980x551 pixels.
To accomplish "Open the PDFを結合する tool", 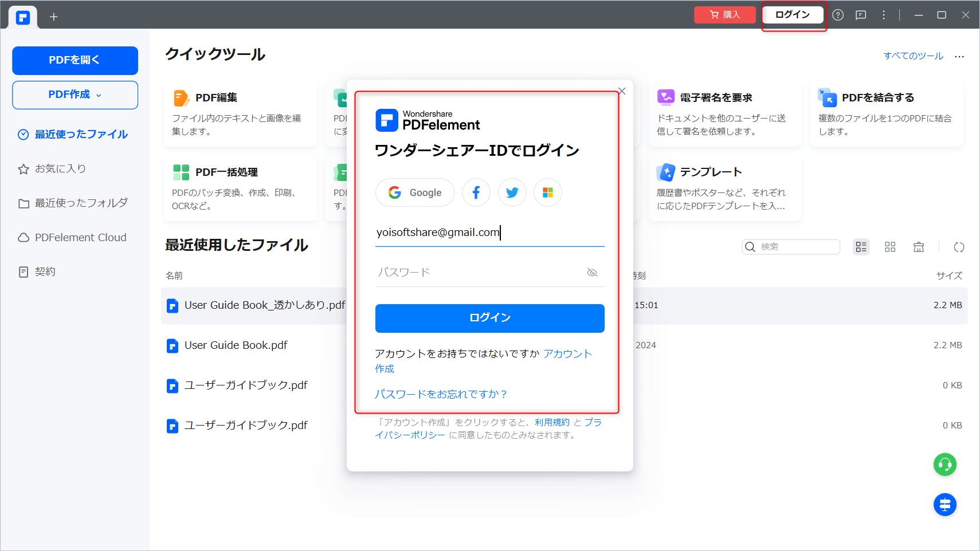I will pyautogui.click(x=887, y=114).
